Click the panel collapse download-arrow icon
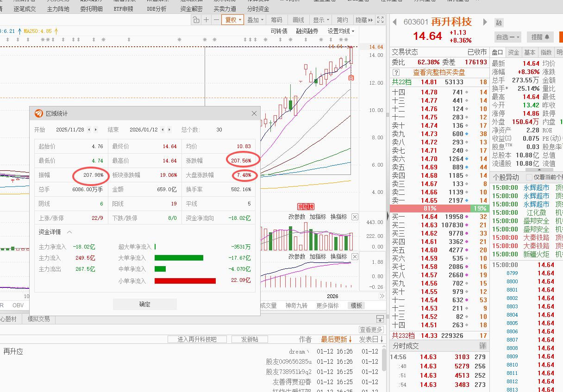This screenshot has height=392, width=563. [x=380, y=319]
